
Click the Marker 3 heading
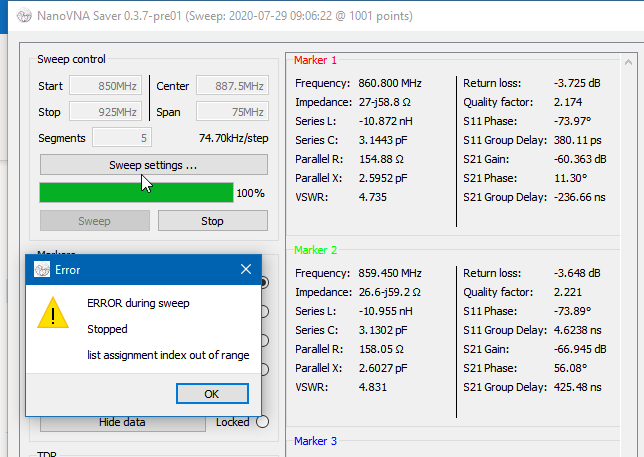tap(315, 441)
